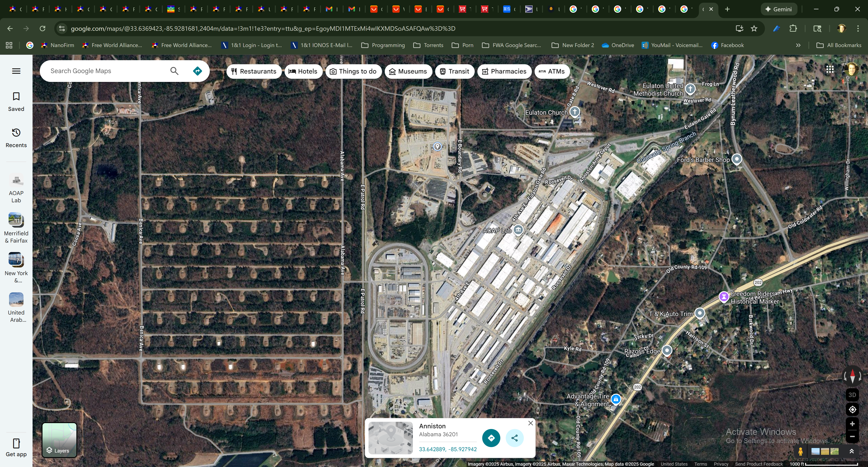Select the Pharmacies category chip
Screen dimensions: 868x467
[504, 71]
